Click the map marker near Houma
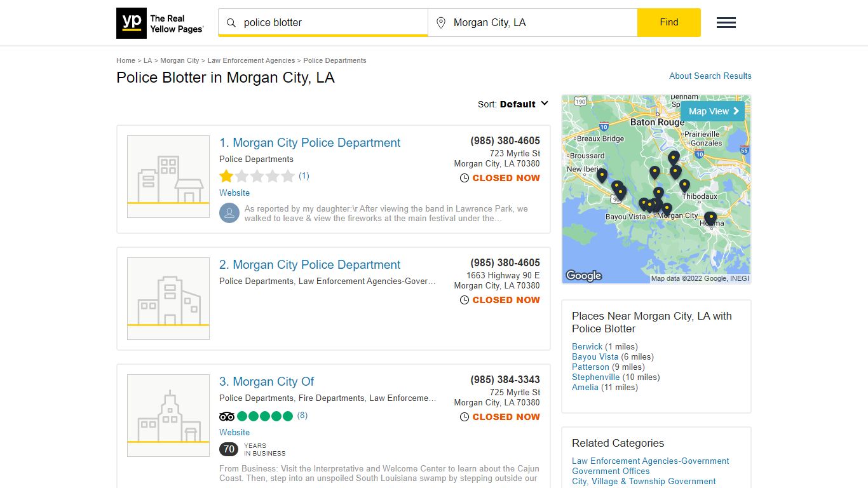The height and width of the screenshot is (488, 868). click(x=710, y=219)
